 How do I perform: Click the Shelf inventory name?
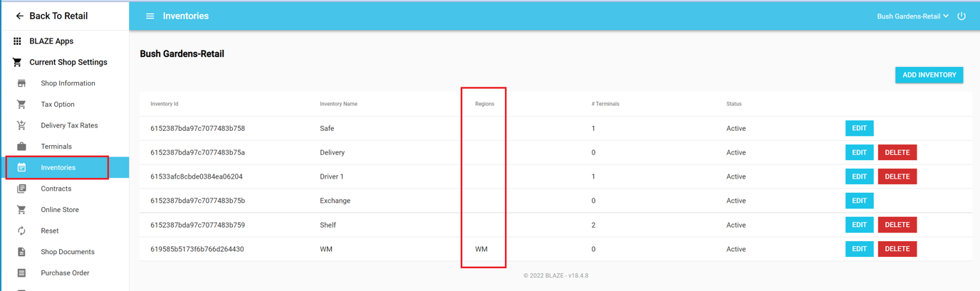[328, 225]
